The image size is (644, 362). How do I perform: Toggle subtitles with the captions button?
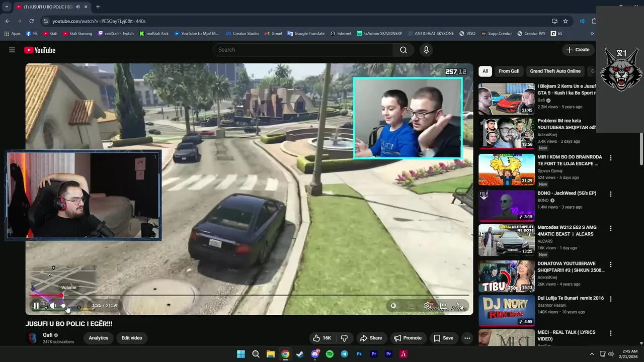411,305
